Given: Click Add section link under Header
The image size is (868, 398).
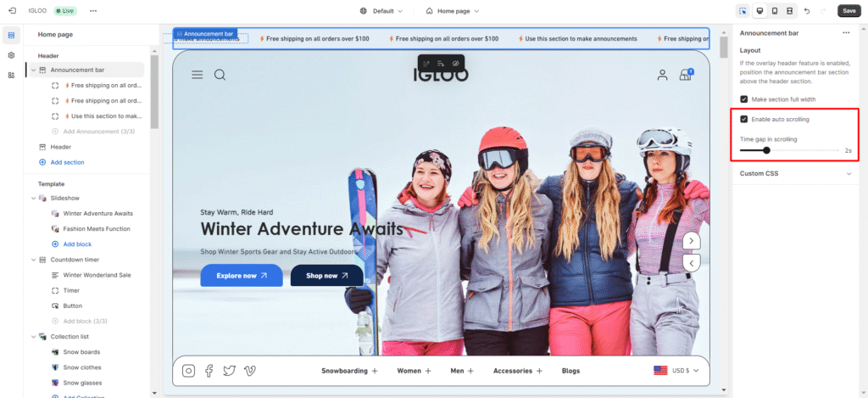Looking at the screenshot, I should pos(67,162).
